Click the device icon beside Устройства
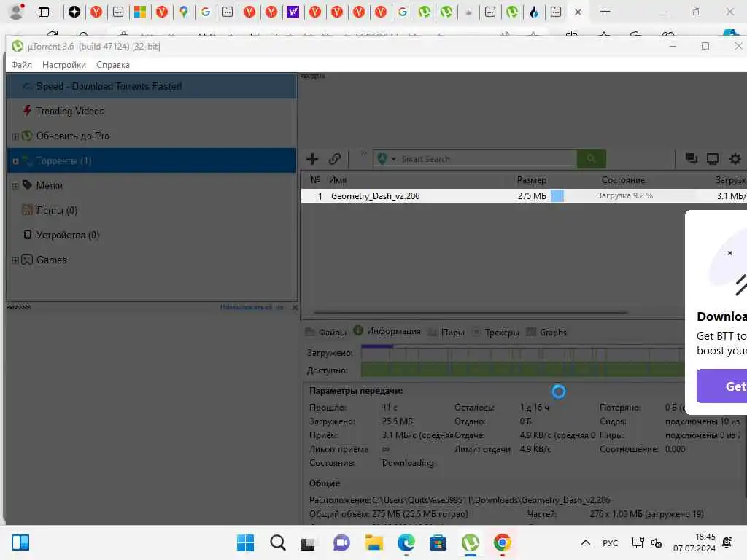 (28, 234)
